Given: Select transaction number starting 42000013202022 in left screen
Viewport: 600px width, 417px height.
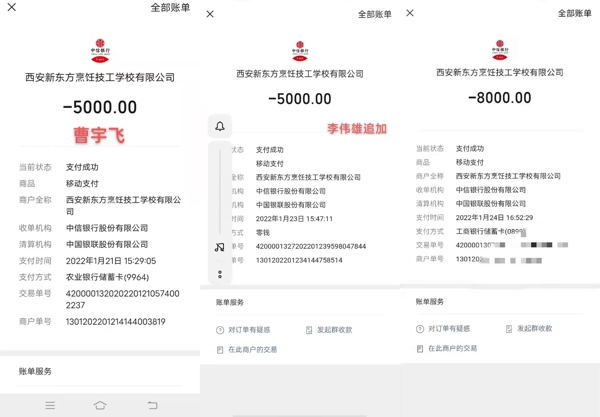Looking at the screenshot, I should (x=122, y=300).
